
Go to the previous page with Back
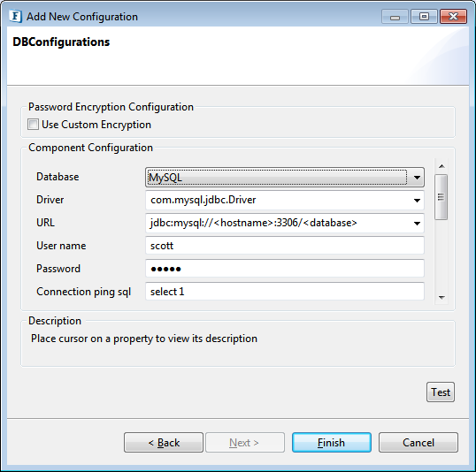pyautogui.click(x=164, y=443)
